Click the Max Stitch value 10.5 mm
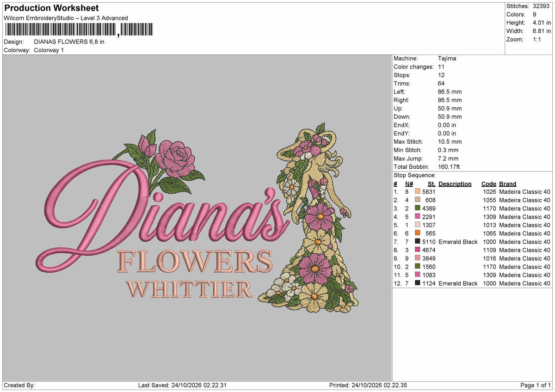Screen dimensions: 555x392 pyautogui.click(x=450, y=142)
